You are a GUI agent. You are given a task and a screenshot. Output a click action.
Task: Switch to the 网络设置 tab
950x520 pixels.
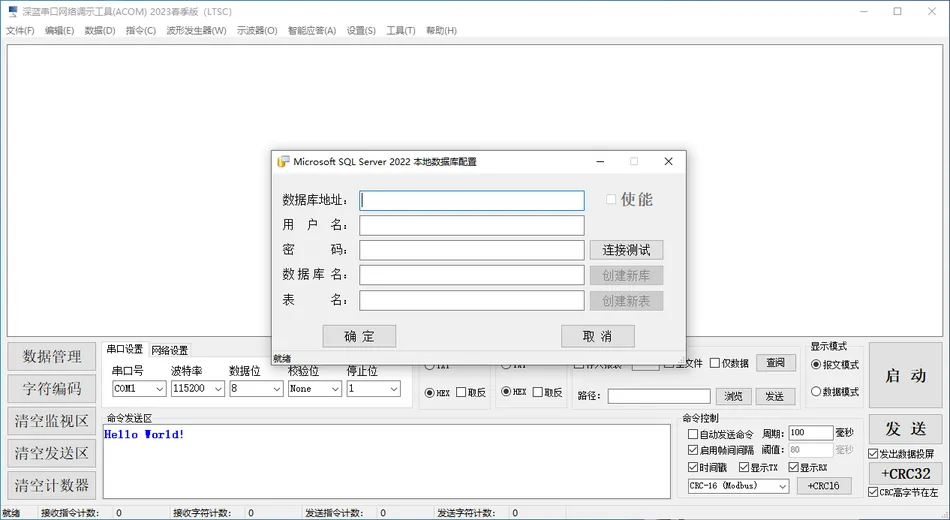170,350
